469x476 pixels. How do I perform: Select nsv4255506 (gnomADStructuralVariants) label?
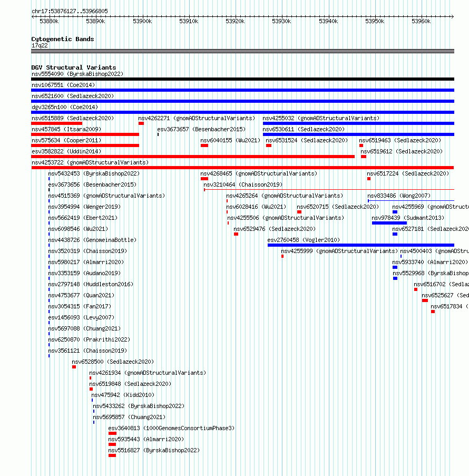tap(286, 218)
